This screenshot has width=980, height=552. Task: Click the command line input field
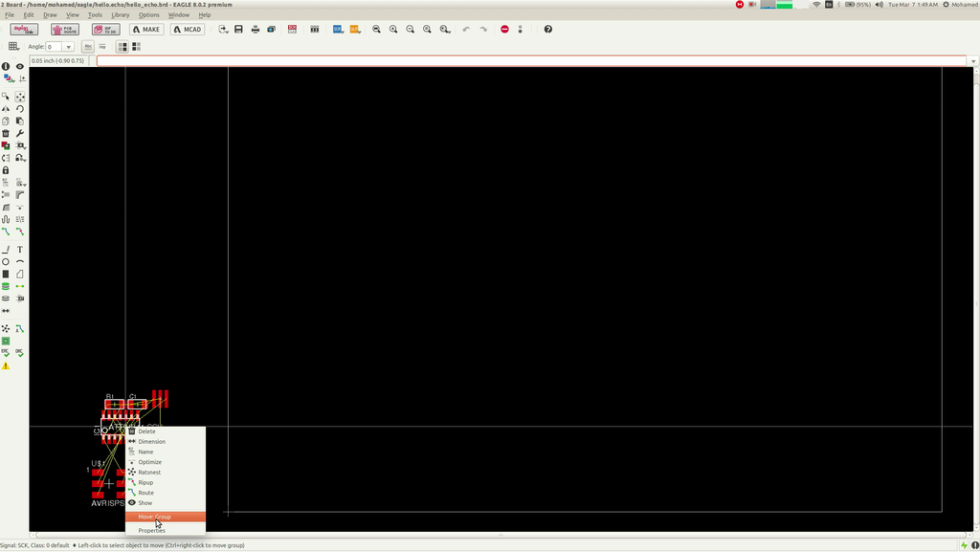532,60
